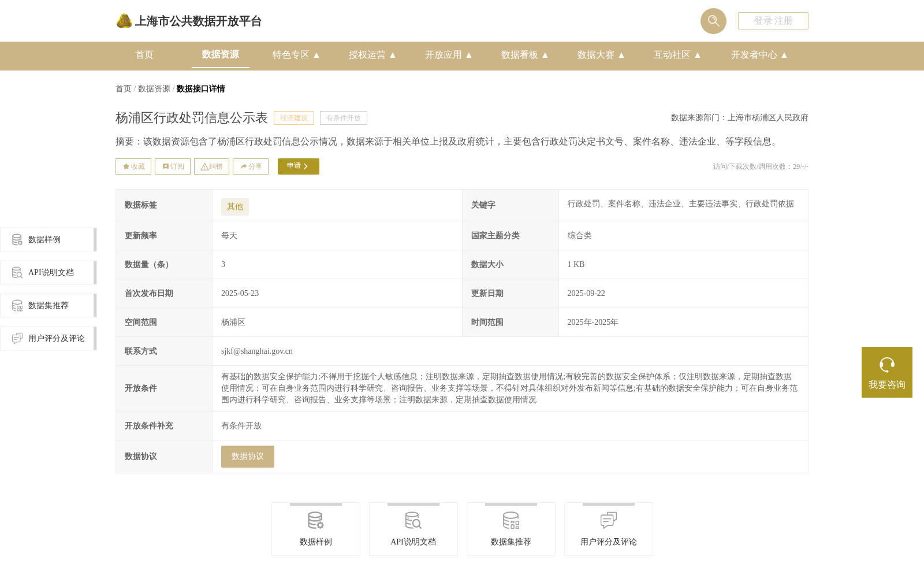
Task: Open sidebar 数据集推荐 entry
Action: coord(48,305)
